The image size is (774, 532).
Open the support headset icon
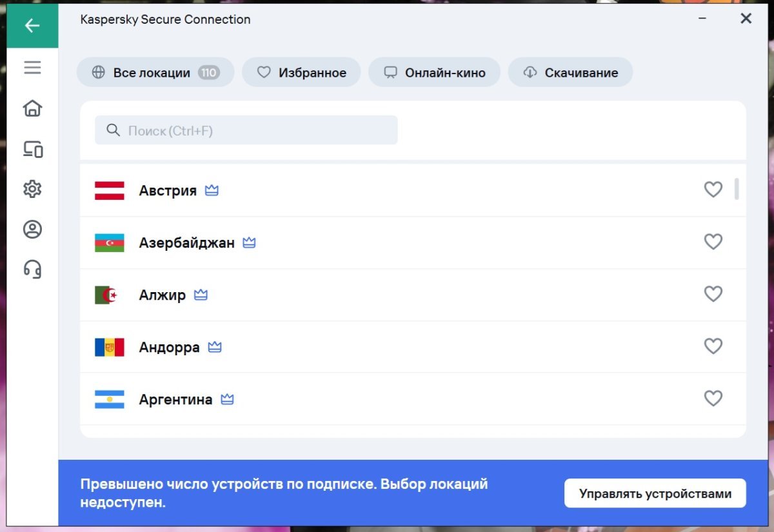pos(33,268)
